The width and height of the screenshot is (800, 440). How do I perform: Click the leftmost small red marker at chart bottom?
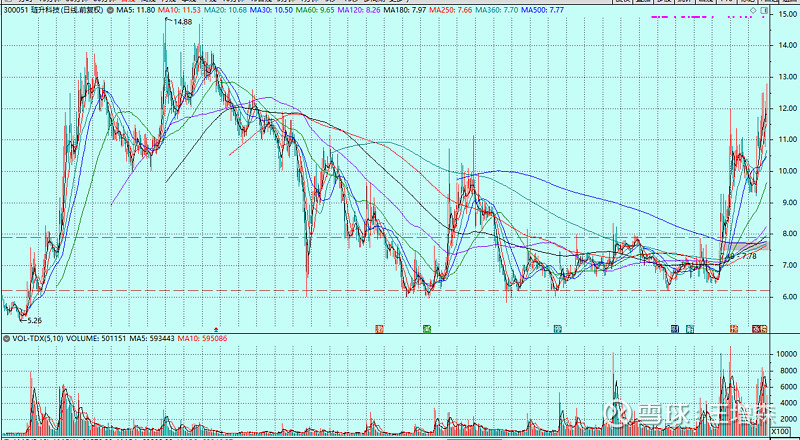click(x=216, y=328)
